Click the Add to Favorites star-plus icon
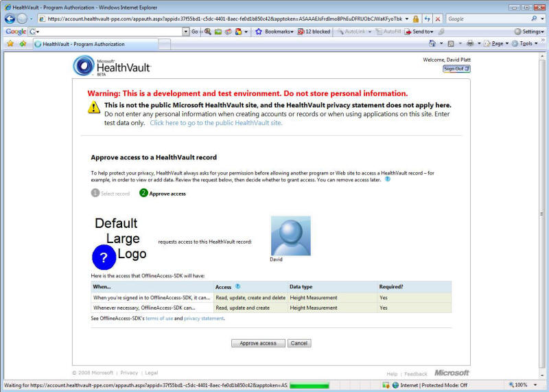Image resolution: width=549 pixels, height=392 pixels. (23, 43)
